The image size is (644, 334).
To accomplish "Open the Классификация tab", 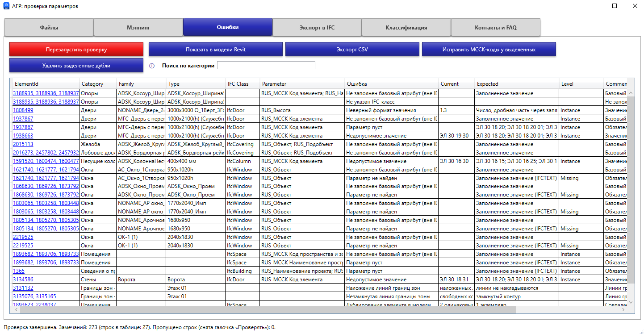I will [406, 27].
